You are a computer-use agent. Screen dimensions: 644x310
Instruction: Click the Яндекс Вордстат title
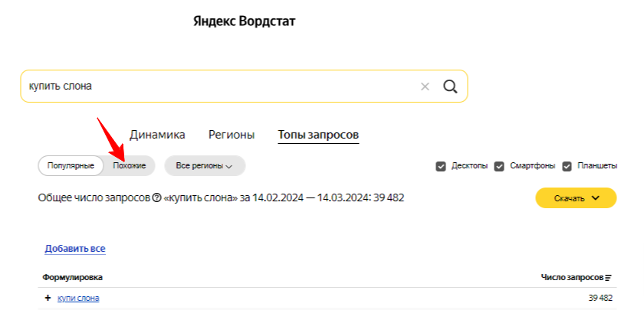[x=245, y=21]
